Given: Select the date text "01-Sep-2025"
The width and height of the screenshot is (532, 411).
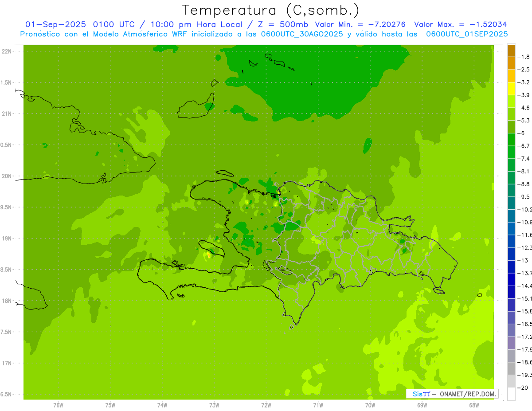Looking at the screenshot, I should point(55,24).
